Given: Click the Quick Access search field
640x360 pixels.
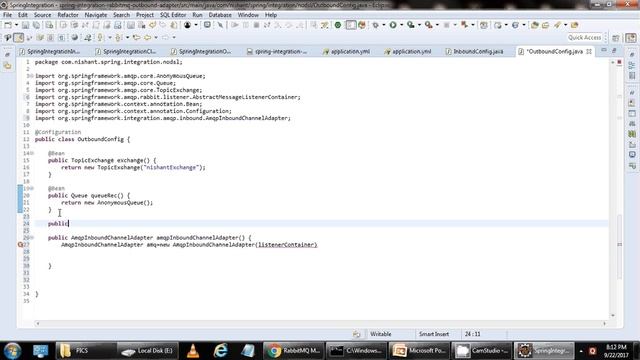Looking at the screenshot, I should pos(584,38).
